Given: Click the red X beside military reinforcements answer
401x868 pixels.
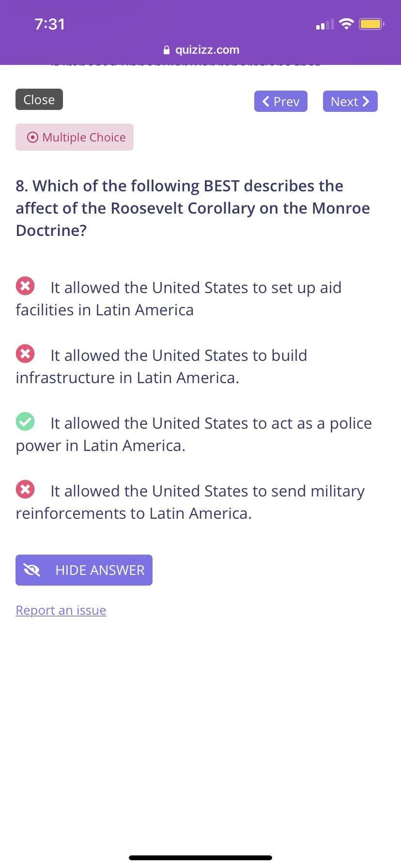Looking at the screenshot, I should pyautogui.click(x=25, y=489).
